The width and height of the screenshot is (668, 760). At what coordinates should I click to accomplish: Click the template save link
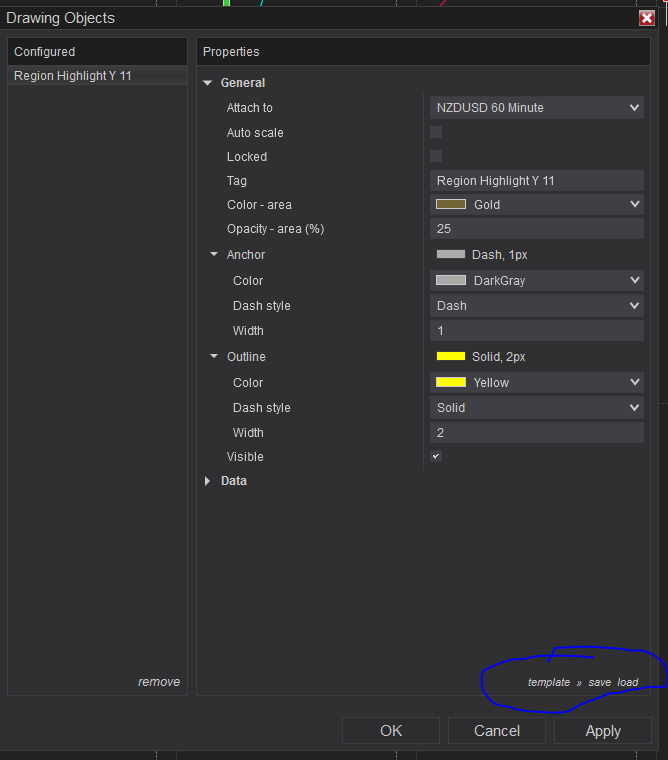tap(599, 682)
